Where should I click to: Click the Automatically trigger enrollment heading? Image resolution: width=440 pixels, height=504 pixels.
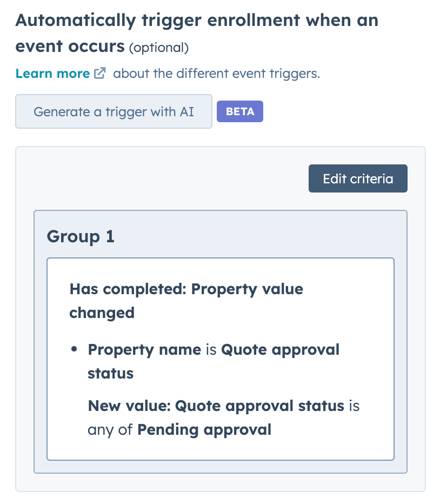197,21
